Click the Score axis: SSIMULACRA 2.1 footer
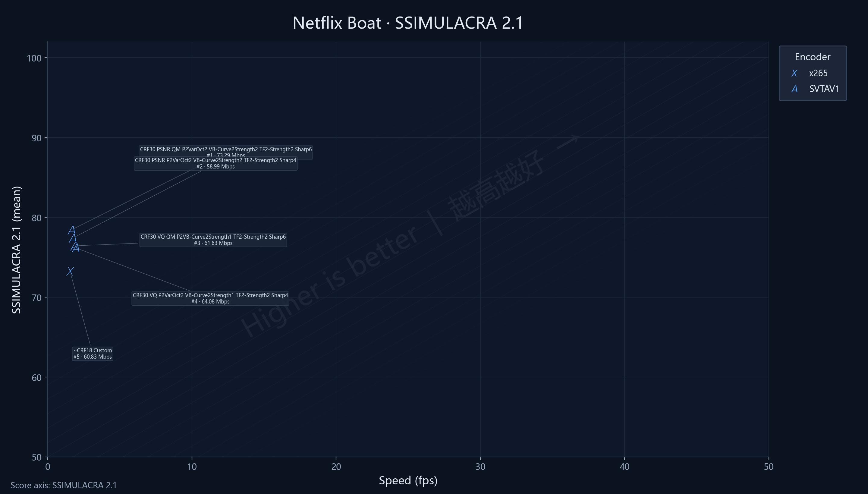868x494 pixels. (x=64, y=485)
